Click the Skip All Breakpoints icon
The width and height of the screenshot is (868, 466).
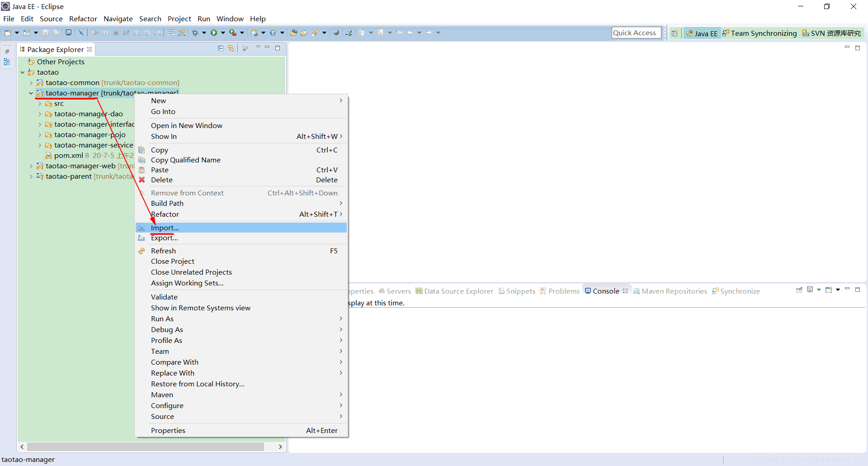[x=81, y=33]
